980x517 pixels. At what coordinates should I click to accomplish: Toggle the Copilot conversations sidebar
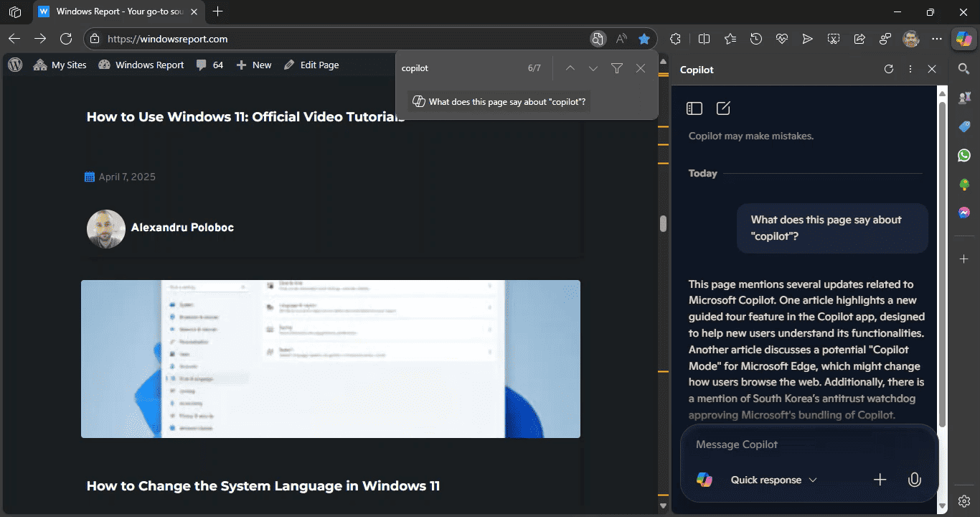tap(694, 108)
